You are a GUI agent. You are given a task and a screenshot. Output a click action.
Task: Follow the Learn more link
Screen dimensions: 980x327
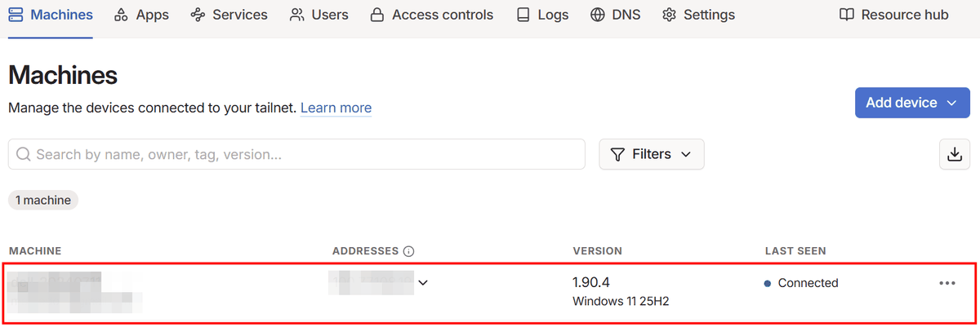(x=336, y=108)
